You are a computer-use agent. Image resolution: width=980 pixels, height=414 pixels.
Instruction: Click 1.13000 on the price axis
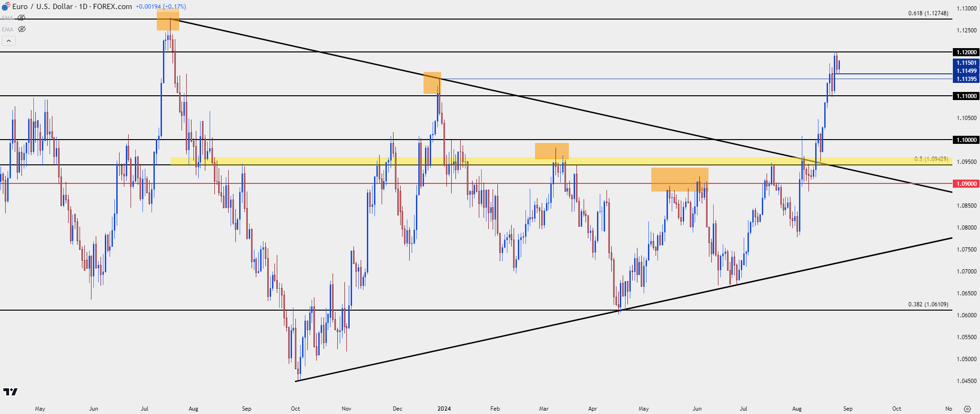point(967,9)
